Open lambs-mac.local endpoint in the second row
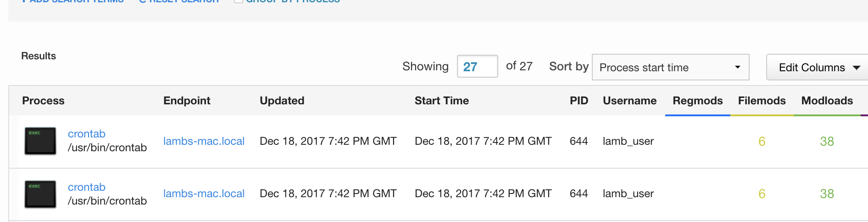This screenshot has width=868, height=222. point(204,194)
